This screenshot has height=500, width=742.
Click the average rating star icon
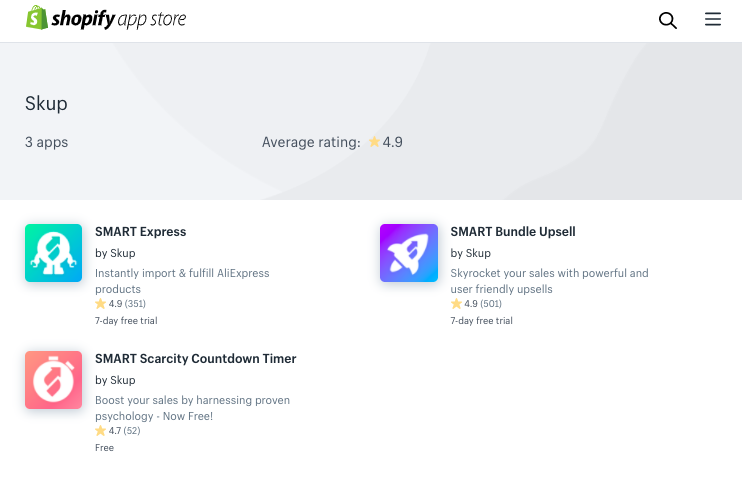(374, 141)
